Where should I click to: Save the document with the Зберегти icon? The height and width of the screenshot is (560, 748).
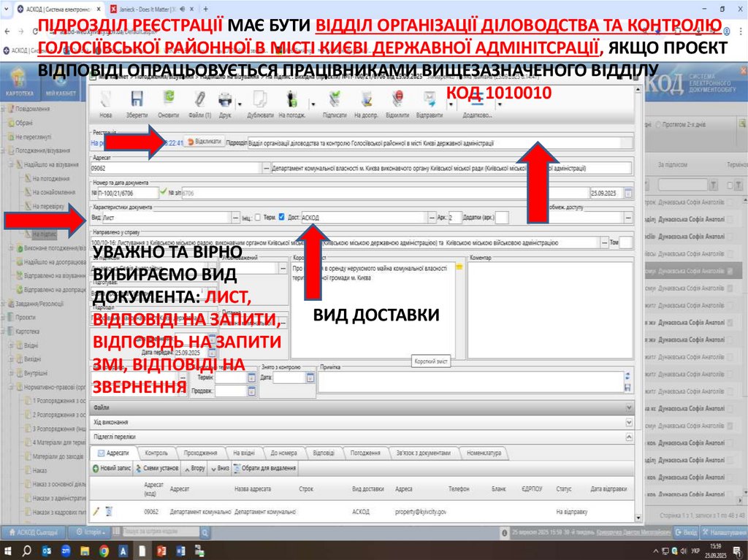pos(137,99)
